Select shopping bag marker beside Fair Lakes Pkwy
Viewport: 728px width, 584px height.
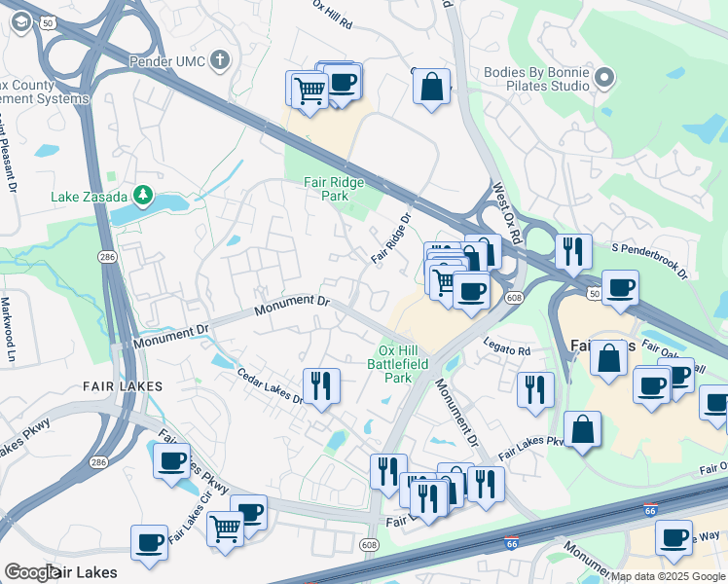pos(581,428)
